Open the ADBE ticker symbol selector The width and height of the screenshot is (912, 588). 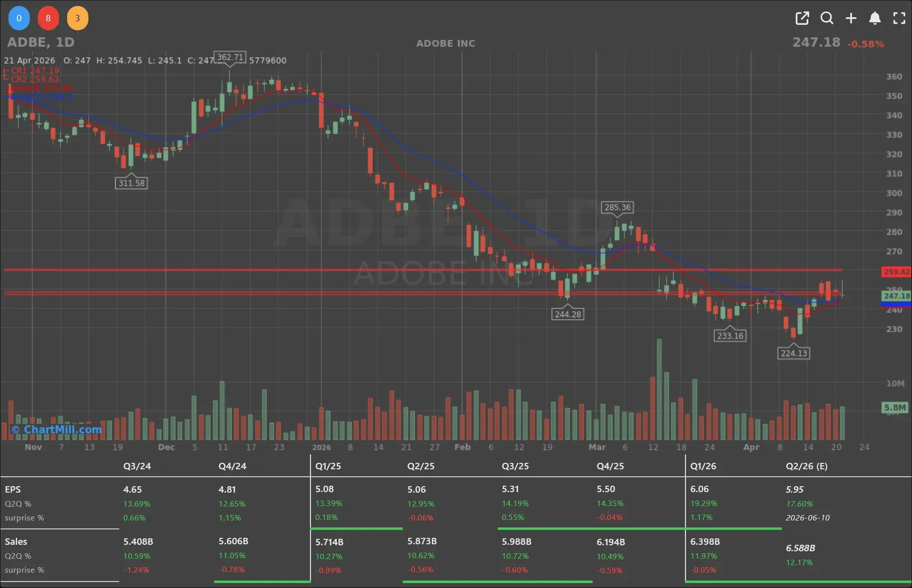tap(26, 42)
